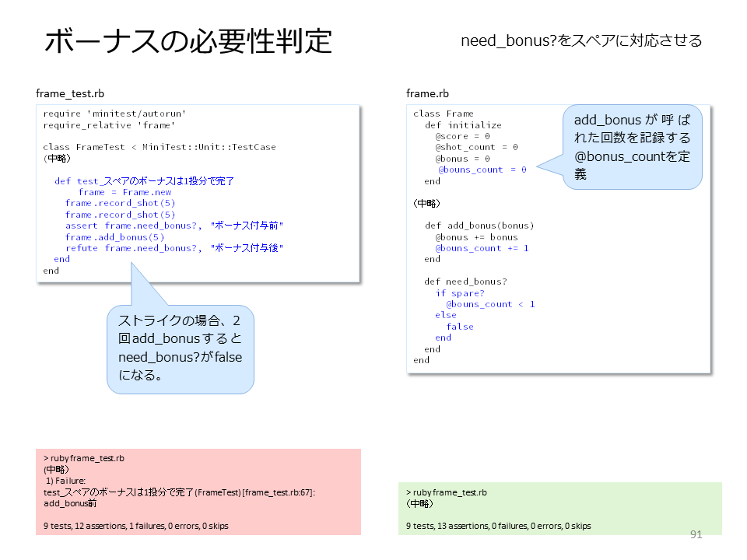The height and width of the screenshot is (560, 747).
Task: Click the 1) Failure: line
Action: [x=65, y=481]
